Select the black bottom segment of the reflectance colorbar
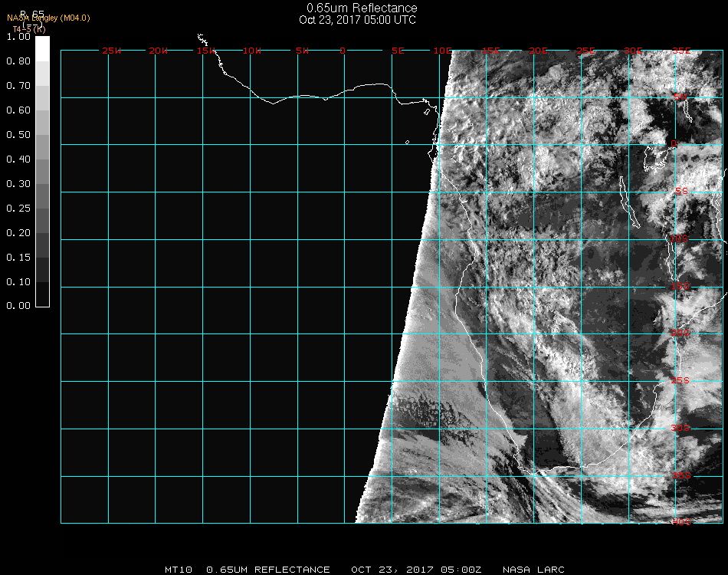The image size is (728, 575). pyautogui.click(x=42, y=294)
